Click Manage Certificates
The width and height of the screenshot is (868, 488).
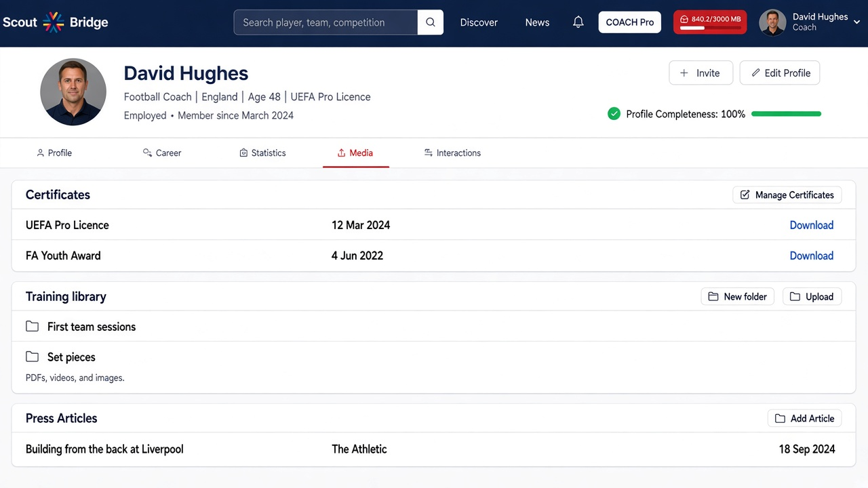(787, 195)
